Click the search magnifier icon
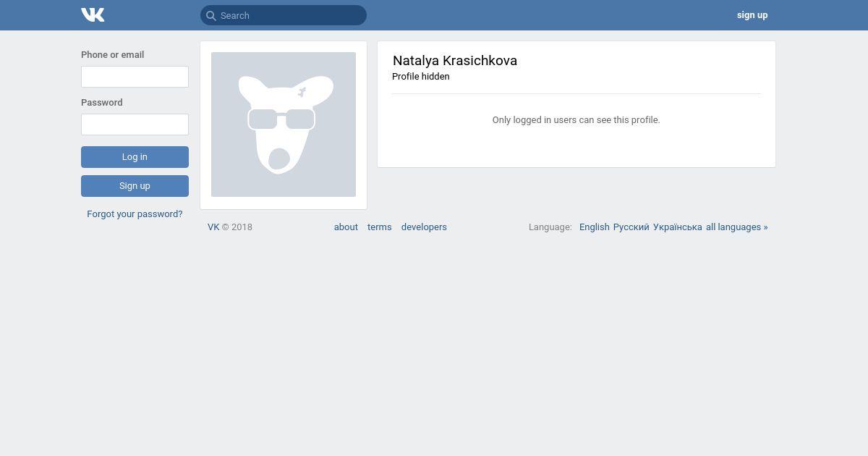This screenshot has width=868, height=456. [x=211, y=15]
